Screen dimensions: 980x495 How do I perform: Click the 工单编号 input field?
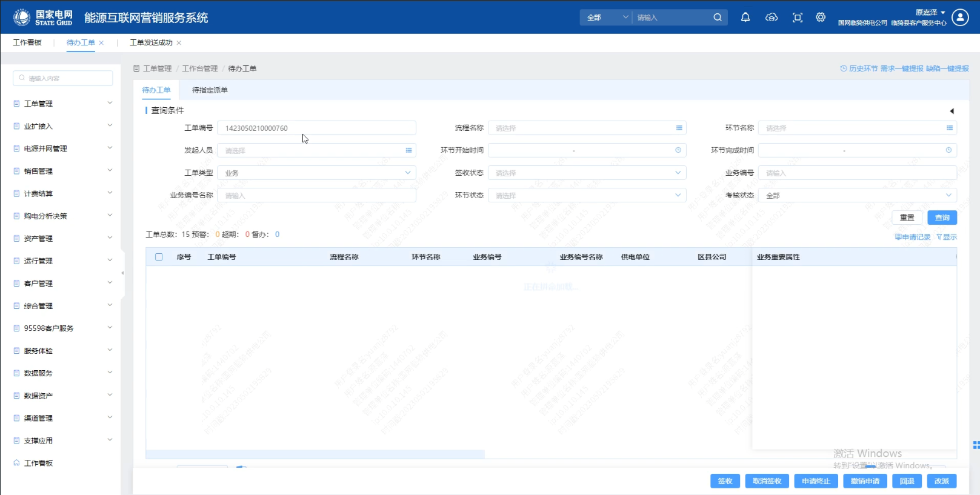(x=316, y=128)
